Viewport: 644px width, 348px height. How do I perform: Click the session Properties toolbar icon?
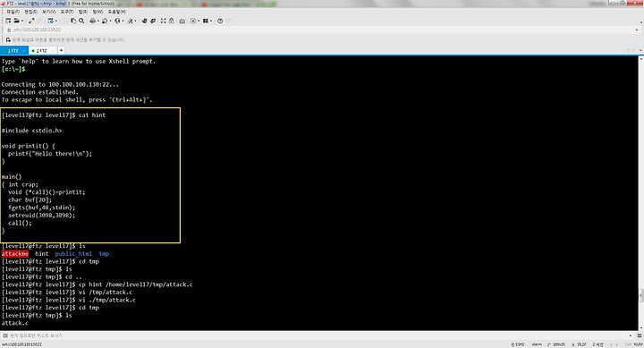coord(50,21)
